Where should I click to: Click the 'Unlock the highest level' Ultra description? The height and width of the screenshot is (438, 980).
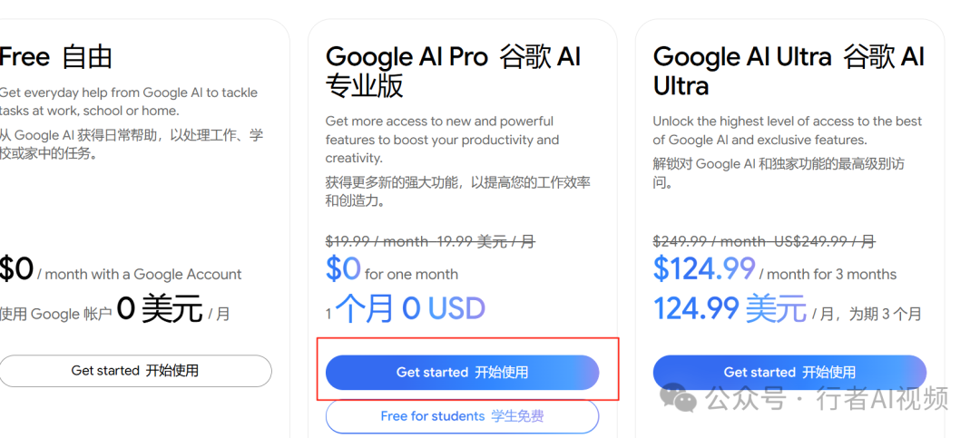click(787, 131)
